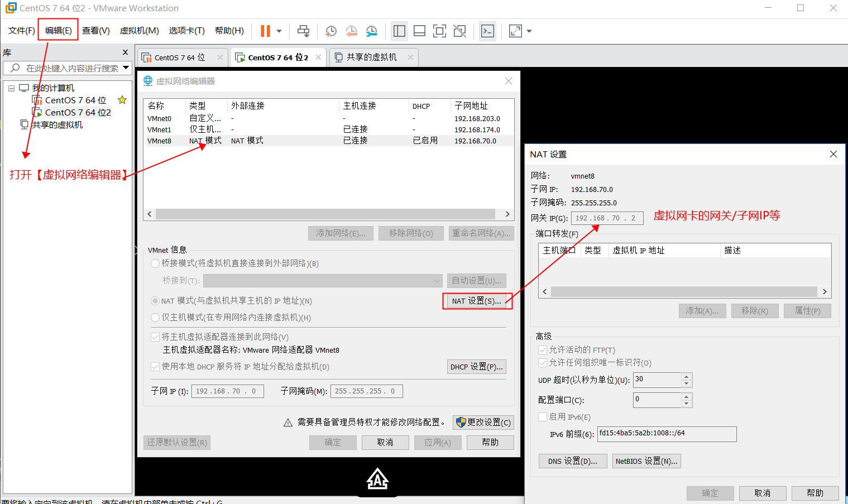
Task: Close the CentOS 7 64 位 tab
Action: click(220, 57)
